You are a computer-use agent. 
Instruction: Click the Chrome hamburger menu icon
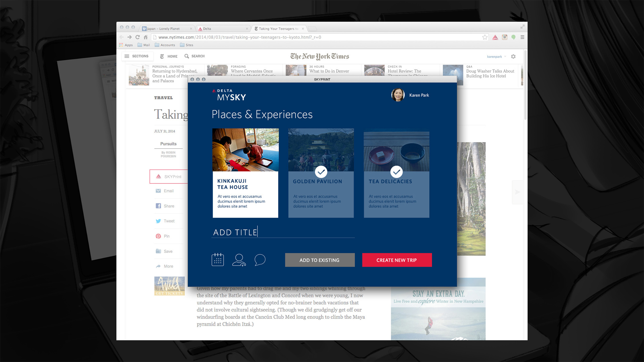pos(522,37)
